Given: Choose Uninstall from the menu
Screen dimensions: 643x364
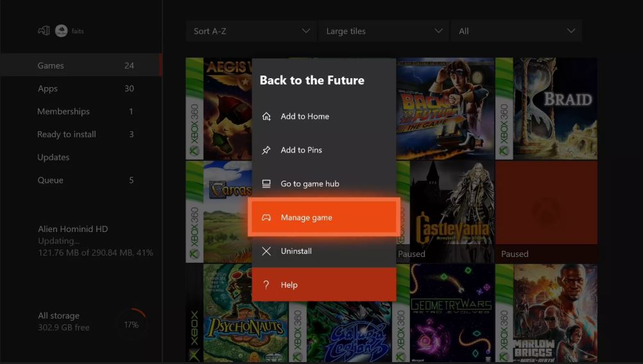Looking at the screenshot, I should tap(324, 251).
